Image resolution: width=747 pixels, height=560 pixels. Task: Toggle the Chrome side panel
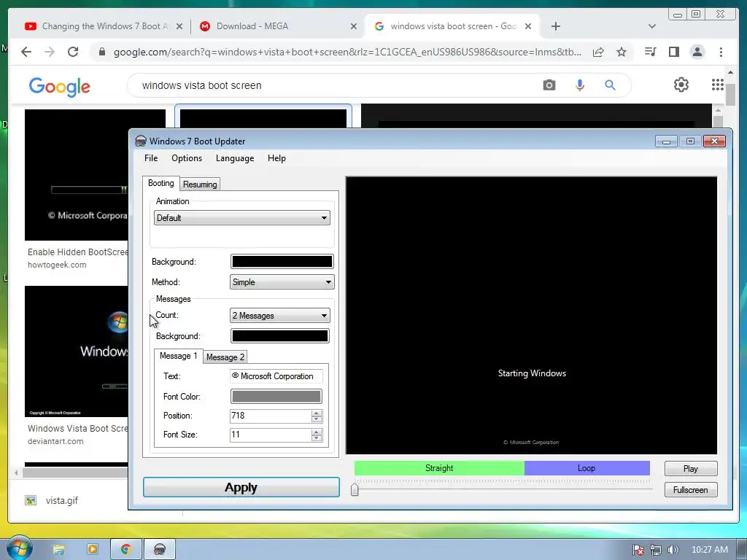click(x=673, y=52)
